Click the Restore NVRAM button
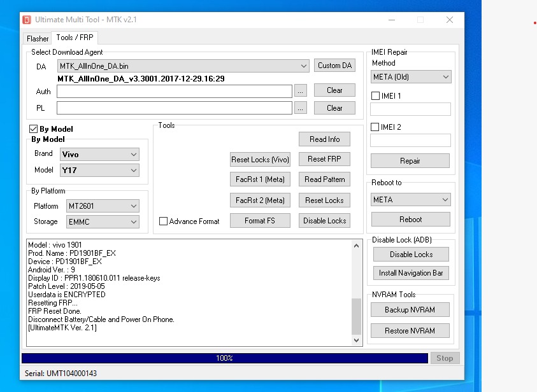The height and width of the screenshot is (392, 537). 410,331
